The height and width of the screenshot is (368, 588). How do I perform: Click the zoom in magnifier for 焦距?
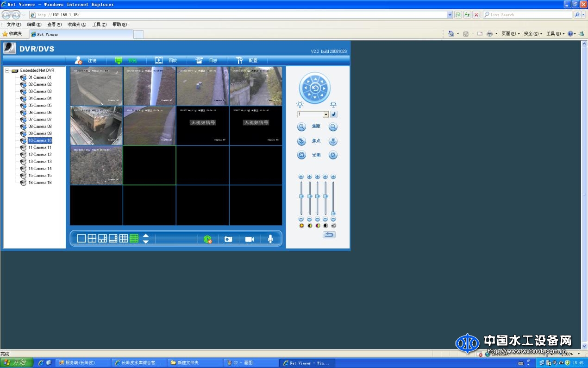point(301,127)
